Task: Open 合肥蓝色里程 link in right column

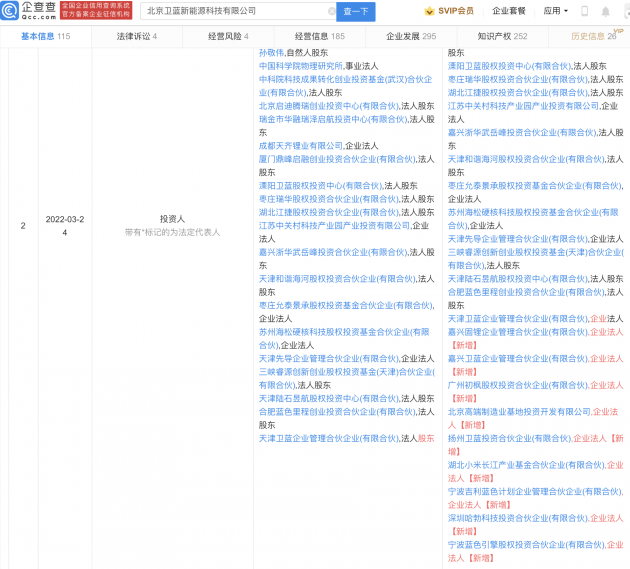Action: point(526,292)
